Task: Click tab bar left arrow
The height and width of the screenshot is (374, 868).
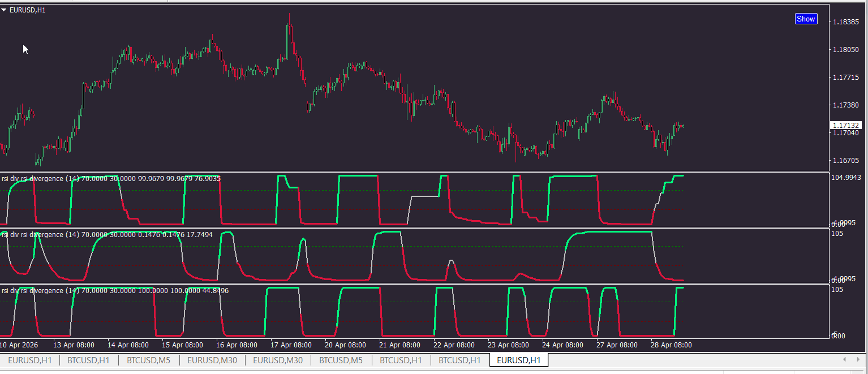Action: click(x=844, y=360)
